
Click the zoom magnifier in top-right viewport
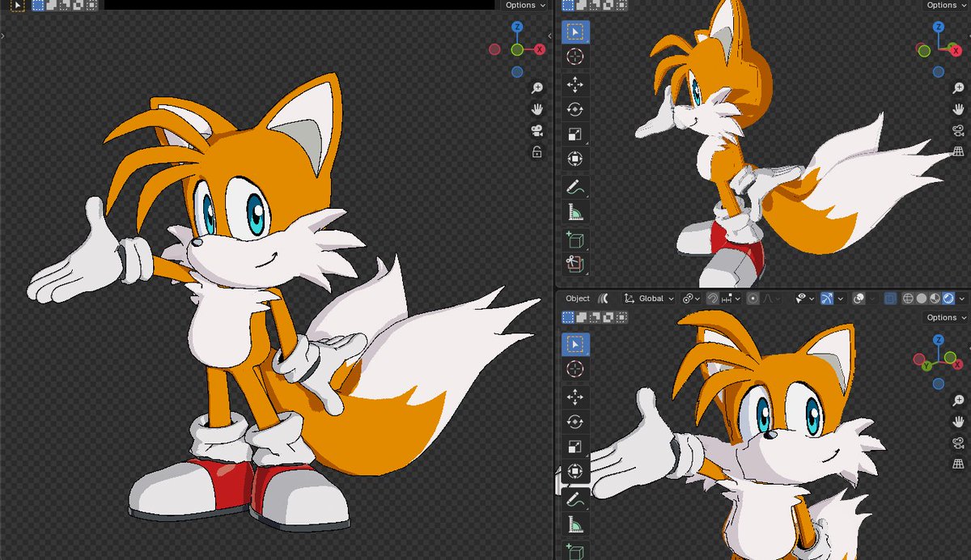coord(958,87)
